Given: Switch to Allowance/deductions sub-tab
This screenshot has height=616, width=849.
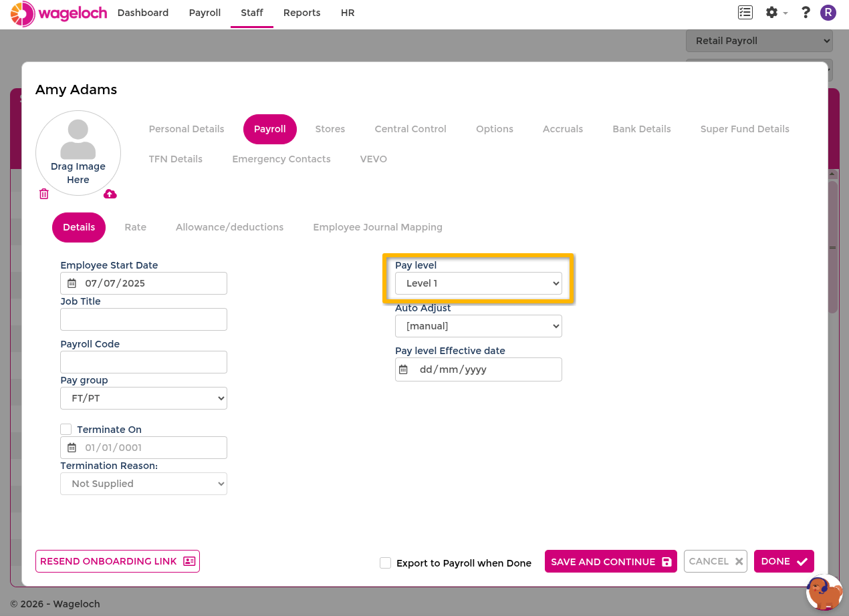Looking at the screenshot, I should (230, 227).
